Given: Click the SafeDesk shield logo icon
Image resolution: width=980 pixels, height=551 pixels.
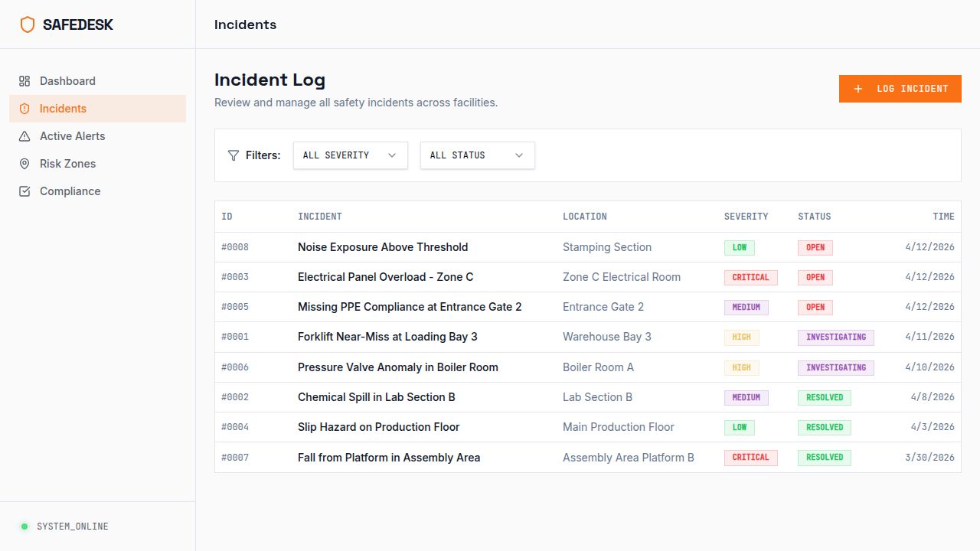Looking at the screenshot, I should [28, 24].
